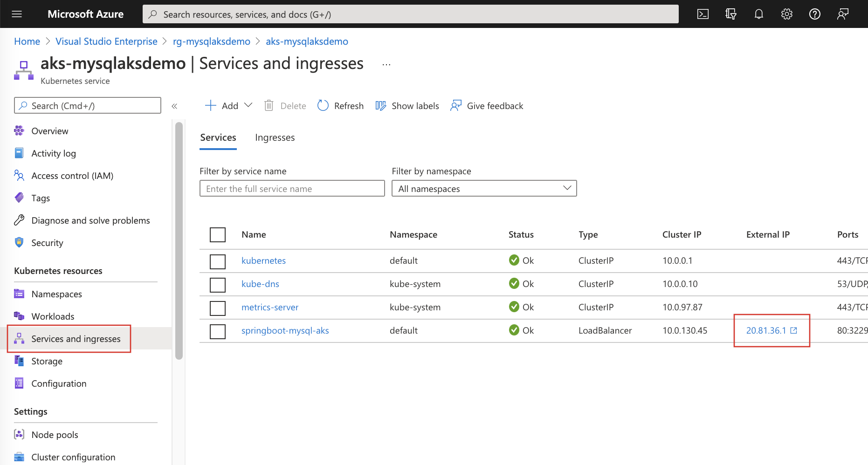The width and height of the screenshot is (868, 465).
Task: Navigate to rg-mysqlaksdemo via breadcrumb
Action: (211, 41)
